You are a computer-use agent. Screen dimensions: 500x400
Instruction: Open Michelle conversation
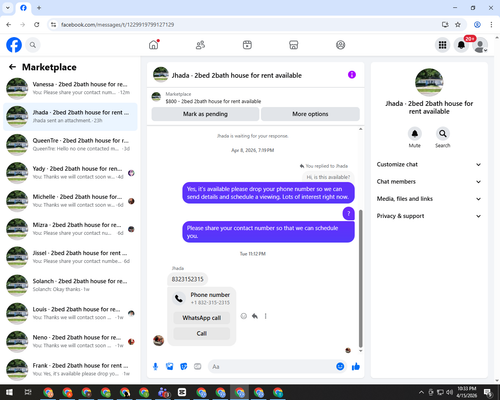point(70,201)
